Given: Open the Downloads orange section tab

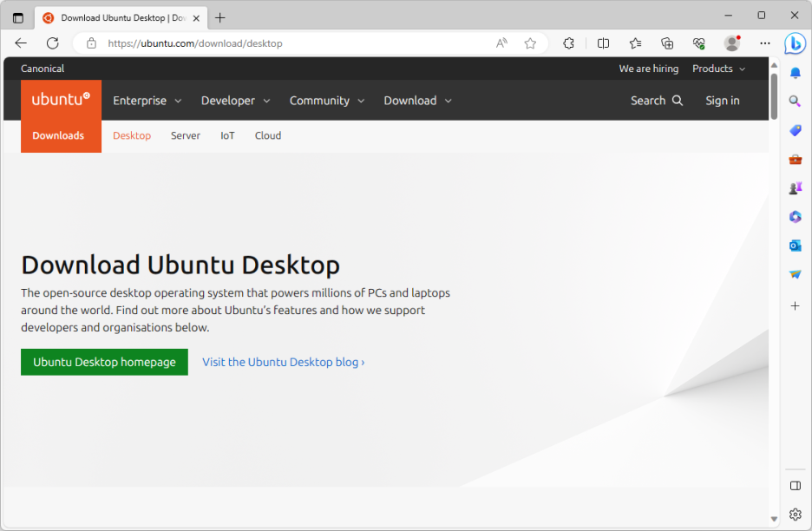Looking at the screenshot, I should [58, 135].
